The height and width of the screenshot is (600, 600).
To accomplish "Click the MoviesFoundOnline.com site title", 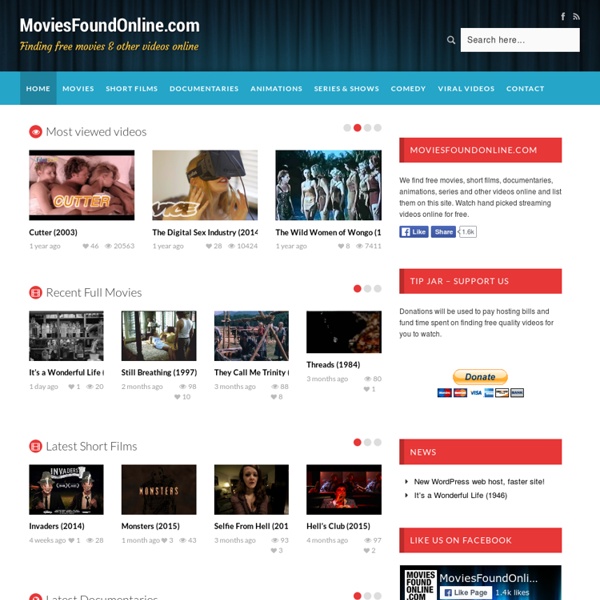I will (x=109, y=25).
